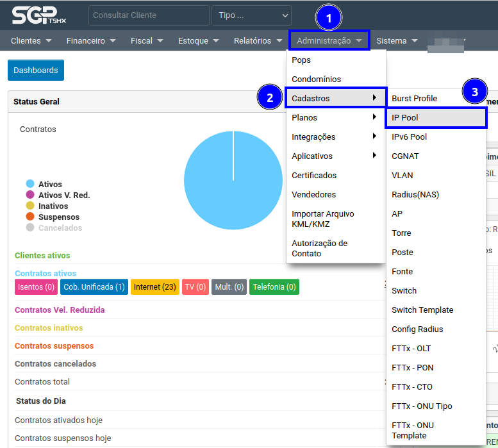Click the Ativos legend color dot
Image resolution: width=498 pixels, height=448 pixels.
(30, 185)
